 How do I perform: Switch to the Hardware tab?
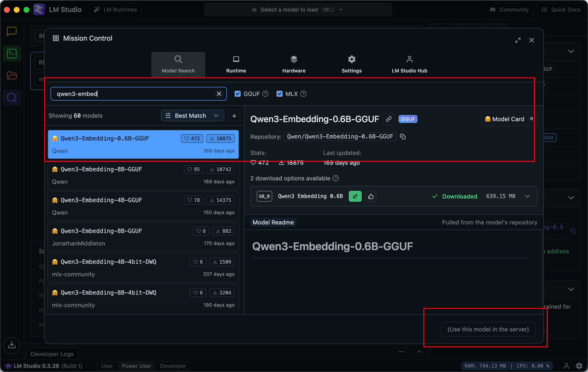point(294,65)
